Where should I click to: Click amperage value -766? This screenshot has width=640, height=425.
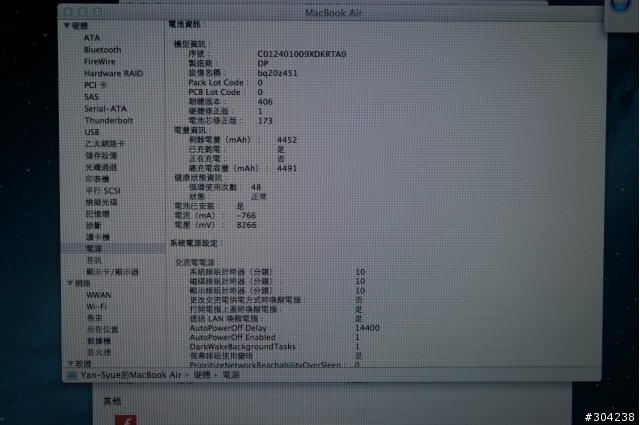pyautogui.click(x=246, y=216)
